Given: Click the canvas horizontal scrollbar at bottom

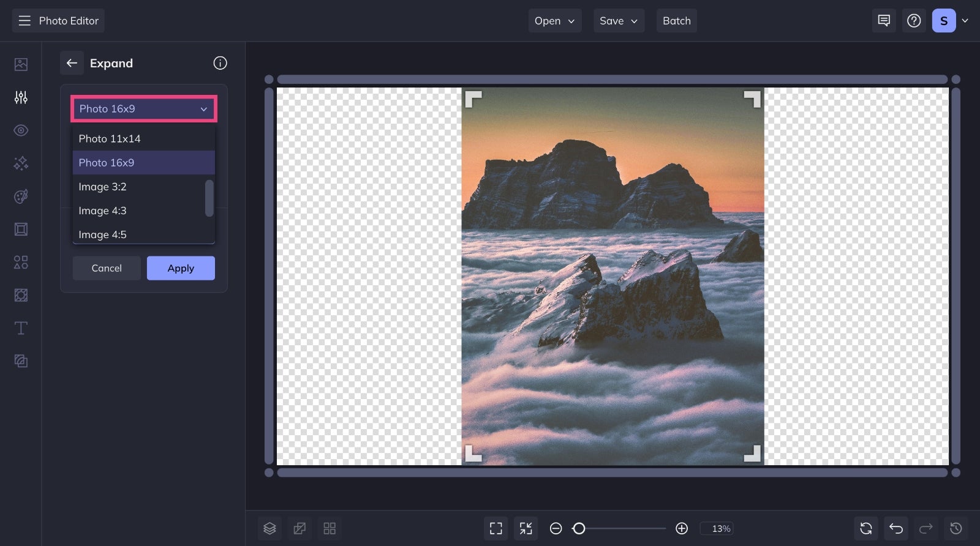Looking at the screenshot, I should point(612,473).
